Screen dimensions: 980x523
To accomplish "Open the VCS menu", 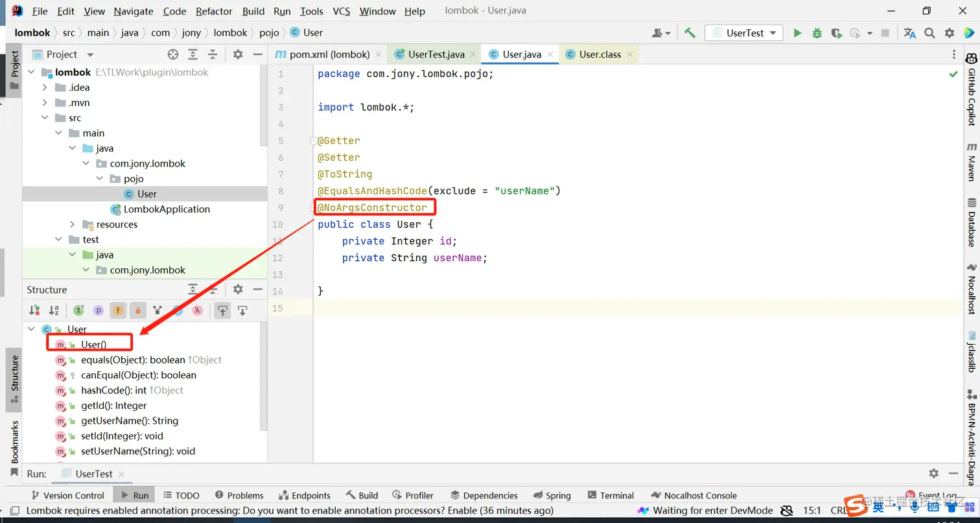I will (342, 11).
